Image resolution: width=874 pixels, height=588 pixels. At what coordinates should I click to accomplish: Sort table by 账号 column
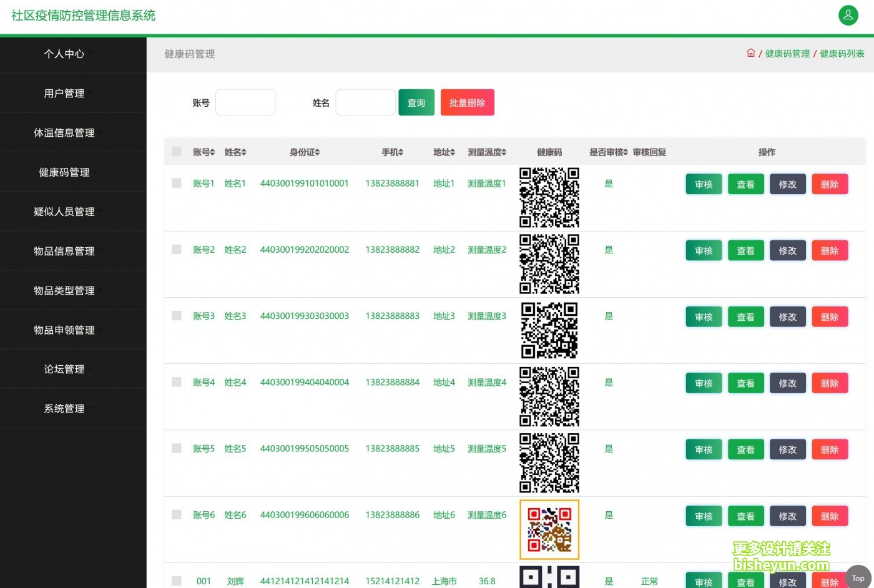(x=204, y=152)
